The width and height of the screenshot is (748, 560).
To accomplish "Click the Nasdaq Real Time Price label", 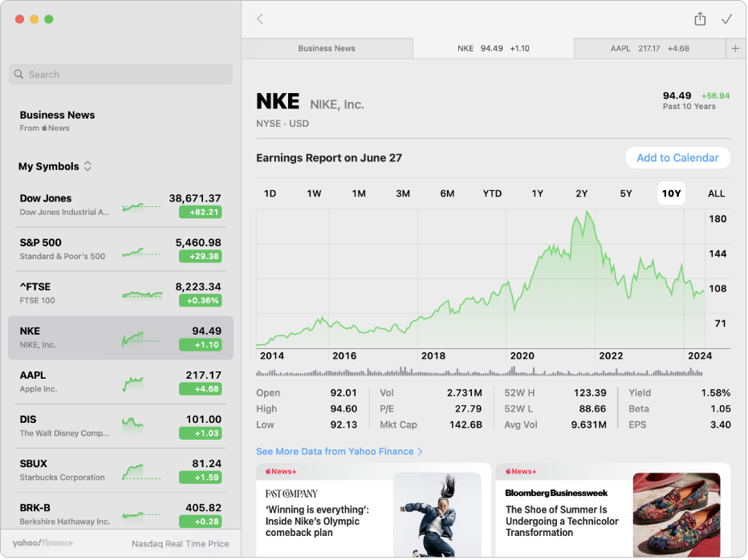I will click(x=181, y=544).
